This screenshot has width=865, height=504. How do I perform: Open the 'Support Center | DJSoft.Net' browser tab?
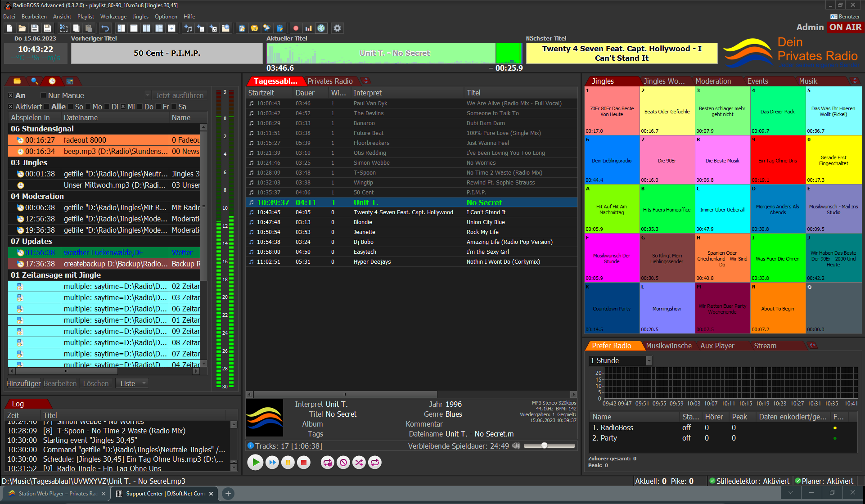164,494
